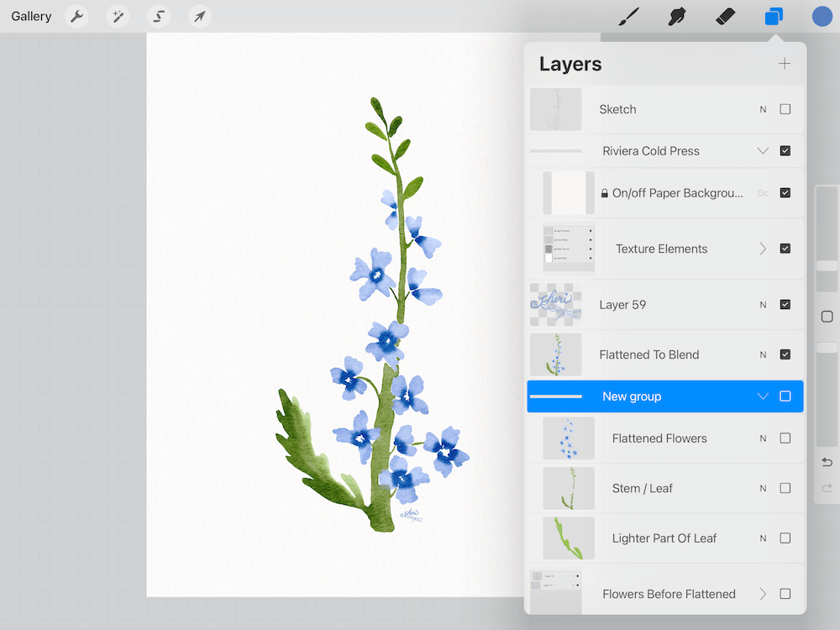Screen dimensions: 840x630
Task: Toggle visibility of Layer 59
Action: 785,304
